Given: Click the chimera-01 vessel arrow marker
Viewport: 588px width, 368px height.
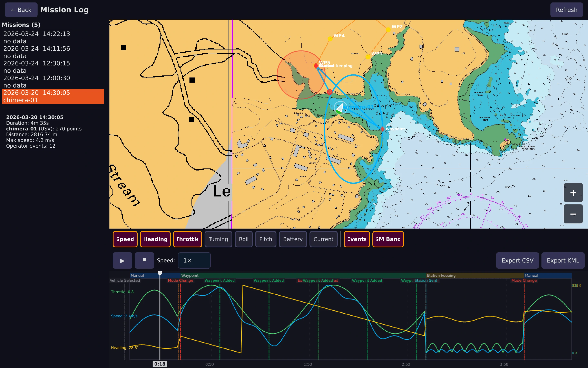Looking at the screenshot, I should (340, 107).
